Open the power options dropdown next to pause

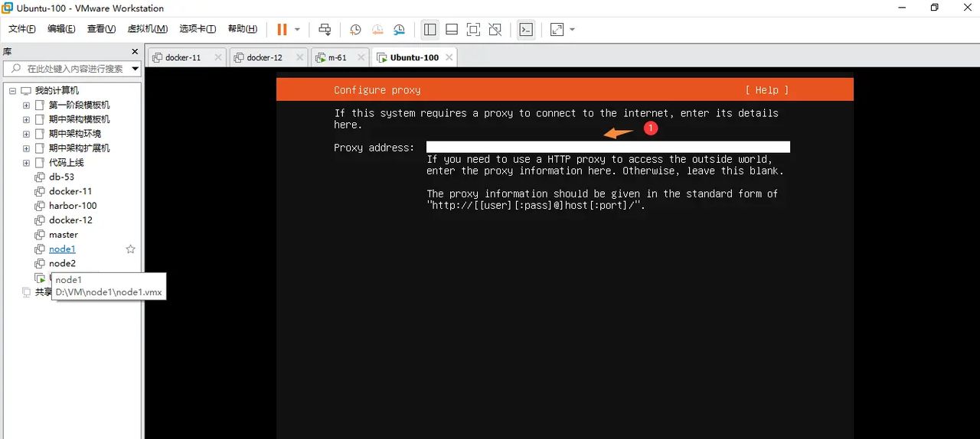click(297, 29)
